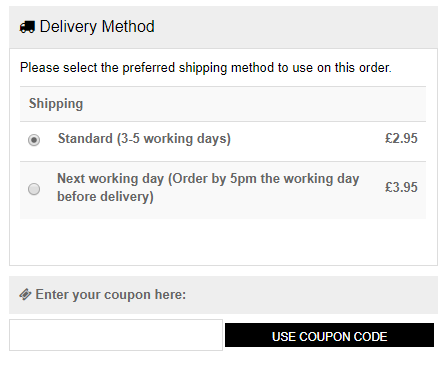Select the Next working day radio button
This screenshot has height=365, width=443.
point(34,189)
